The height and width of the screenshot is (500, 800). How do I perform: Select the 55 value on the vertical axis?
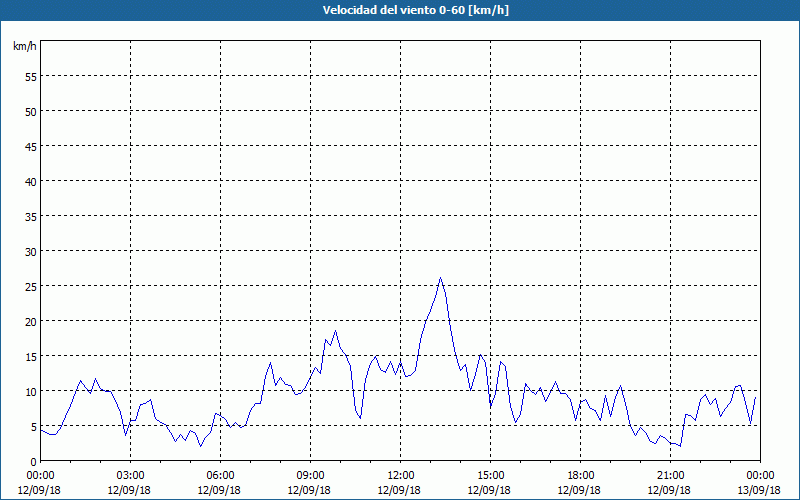(31, 76)
